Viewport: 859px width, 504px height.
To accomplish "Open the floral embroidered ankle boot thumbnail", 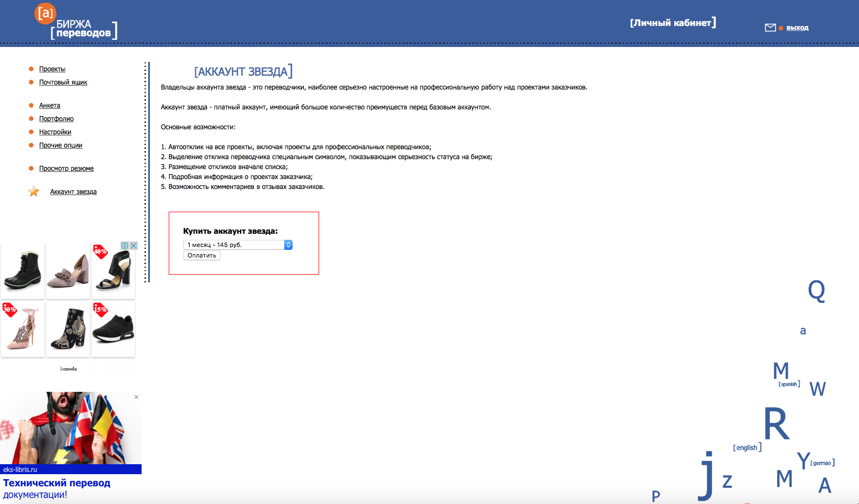I will (68, 329).
